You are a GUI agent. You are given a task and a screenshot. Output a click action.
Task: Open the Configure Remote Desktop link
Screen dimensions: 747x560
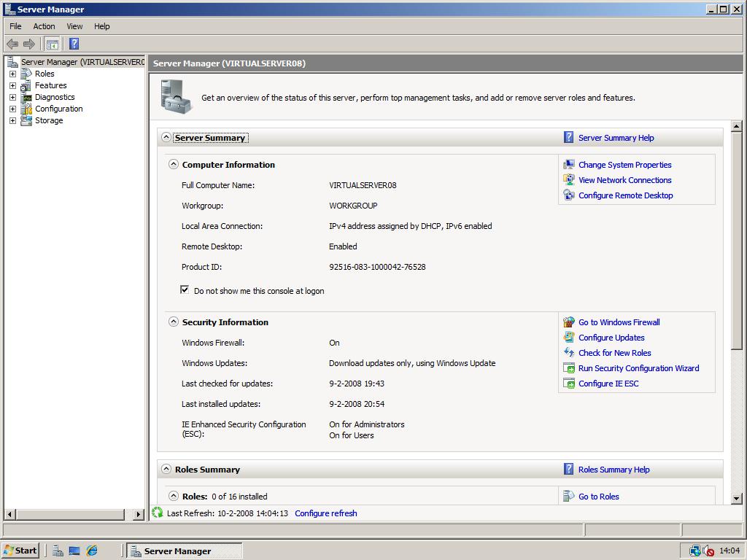coord(625,195)
